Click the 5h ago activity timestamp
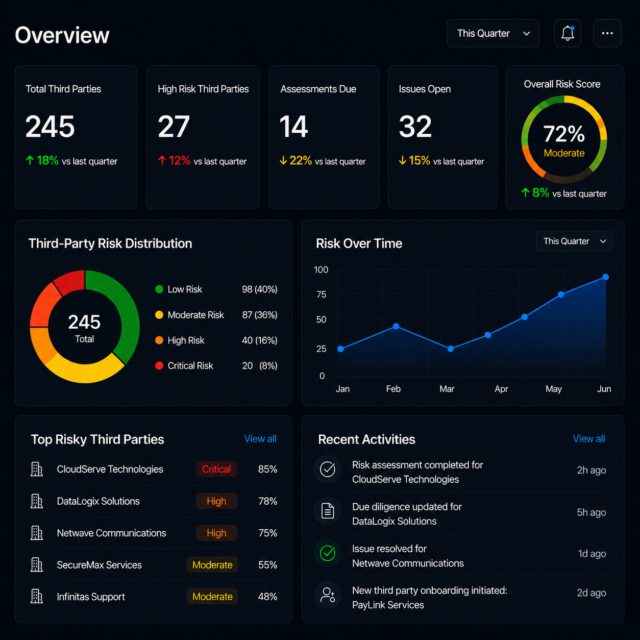Image resolution: width=640 pixels, height=640 pixels. pos(591,512)
